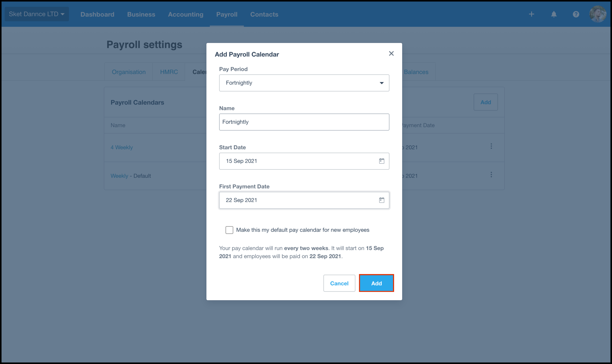
Task: Open the user profile avatar
Action: pyautogui.click(x=598, y=14)
